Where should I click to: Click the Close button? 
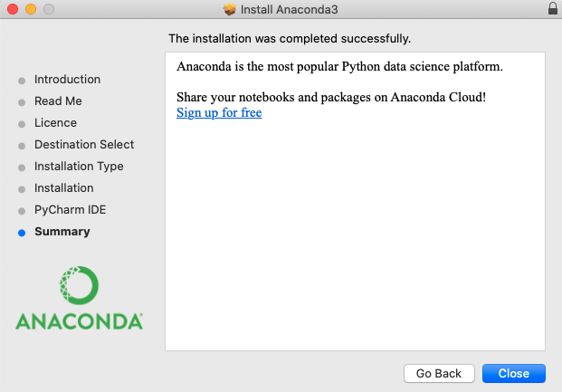[x=514, y=373]
